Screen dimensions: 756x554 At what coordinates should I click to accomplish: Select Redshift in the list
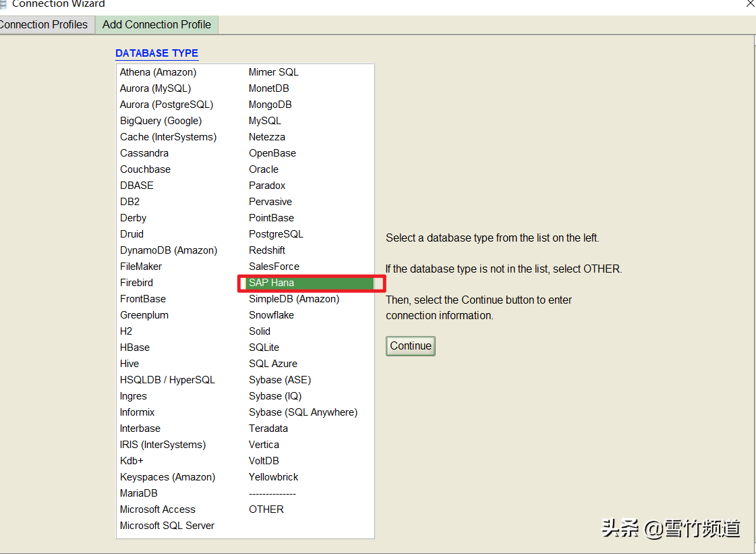267,250
